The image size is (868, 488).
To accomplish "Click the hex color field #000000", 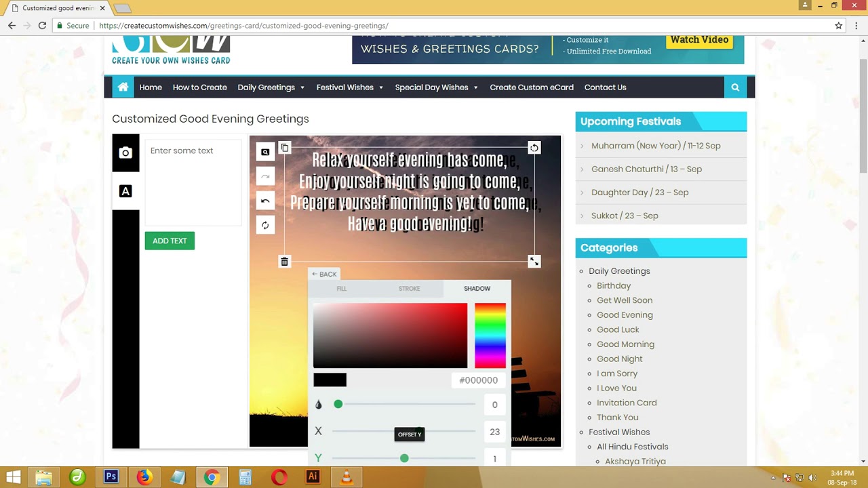I will click(478, 380).
